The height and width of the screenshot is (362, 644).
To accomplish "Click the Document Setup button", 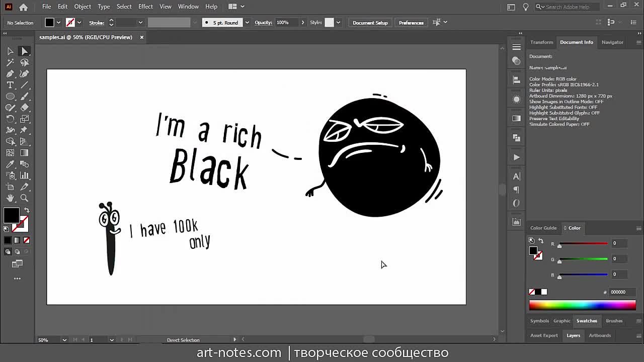I will coord(370,23).
